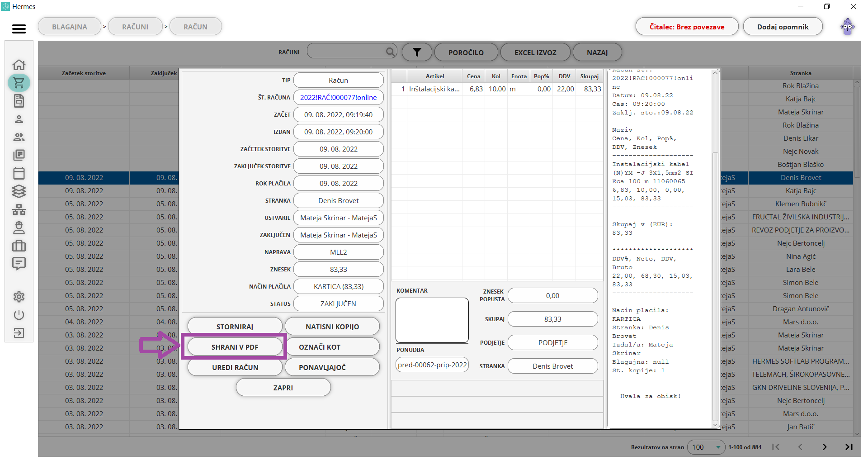Open the hamburger main menu
This screenshot has width=868, height=465.
[19, 29]
